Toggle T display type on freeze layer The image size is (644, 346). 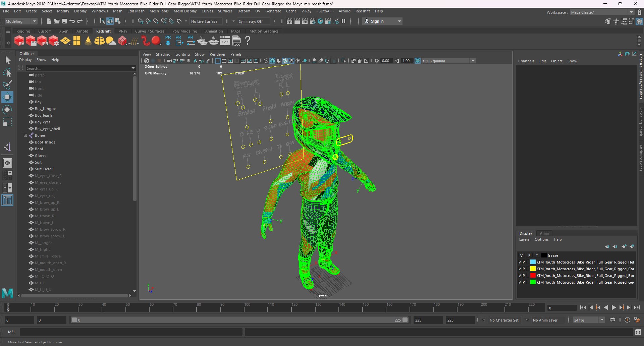coord(537,255)
